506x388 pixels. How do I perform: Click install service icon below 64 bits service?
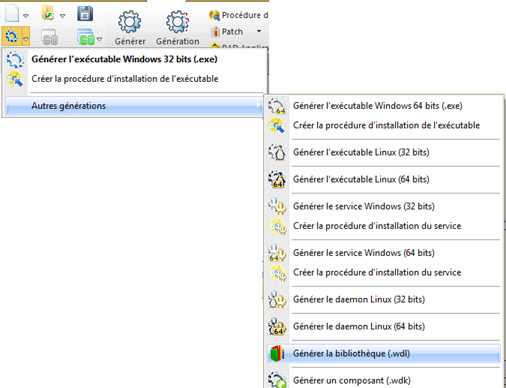pyautogui.click(x=278, y=273)
